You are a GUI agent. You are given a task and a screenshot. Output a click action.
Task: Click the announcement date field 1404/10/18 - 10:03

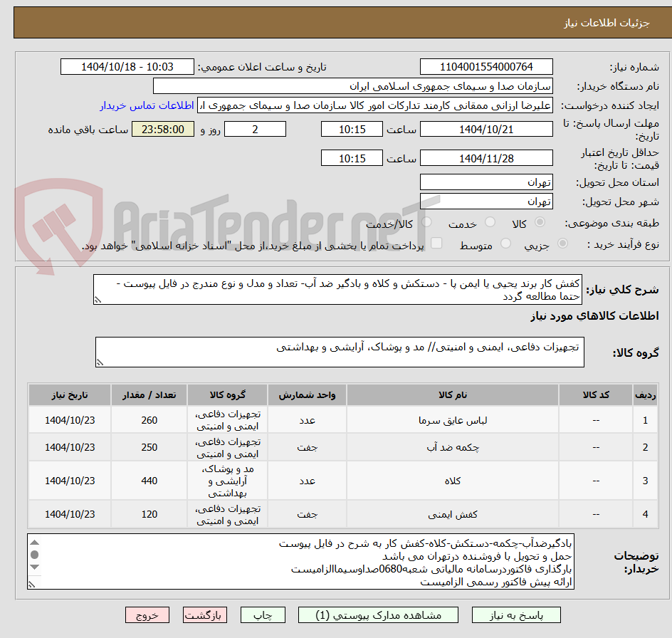(x=127, y=67)
